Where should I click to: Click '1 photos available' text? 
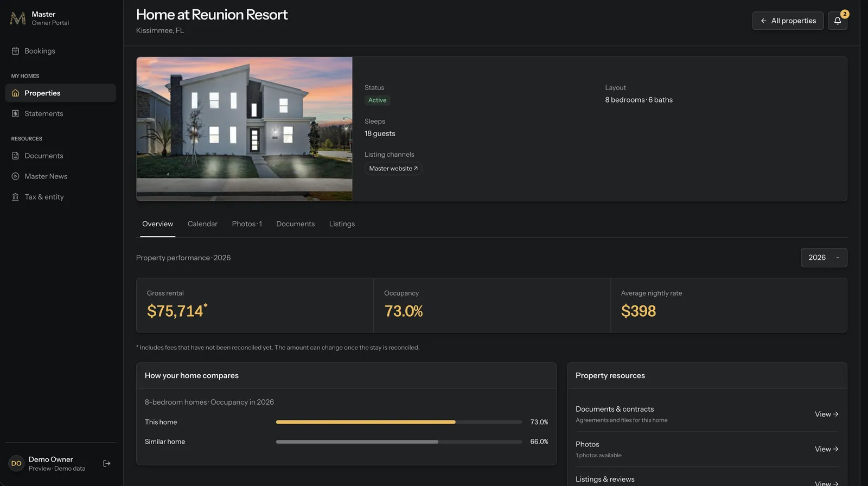point(598,456)
